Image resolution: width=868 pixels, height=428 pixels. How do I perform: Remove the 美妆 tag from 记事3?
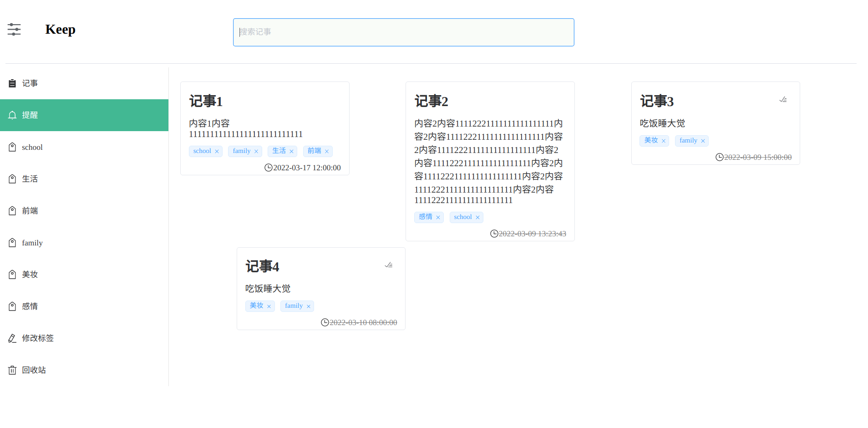click(x=663, y=141)
